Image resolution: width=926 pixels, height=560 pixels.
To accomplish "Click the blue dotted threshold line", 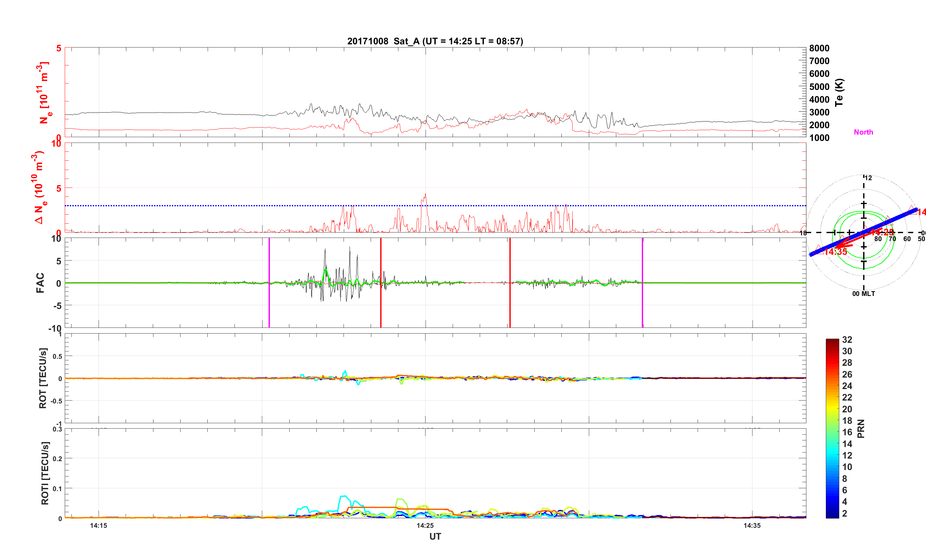I will click(x=435, y=206).
